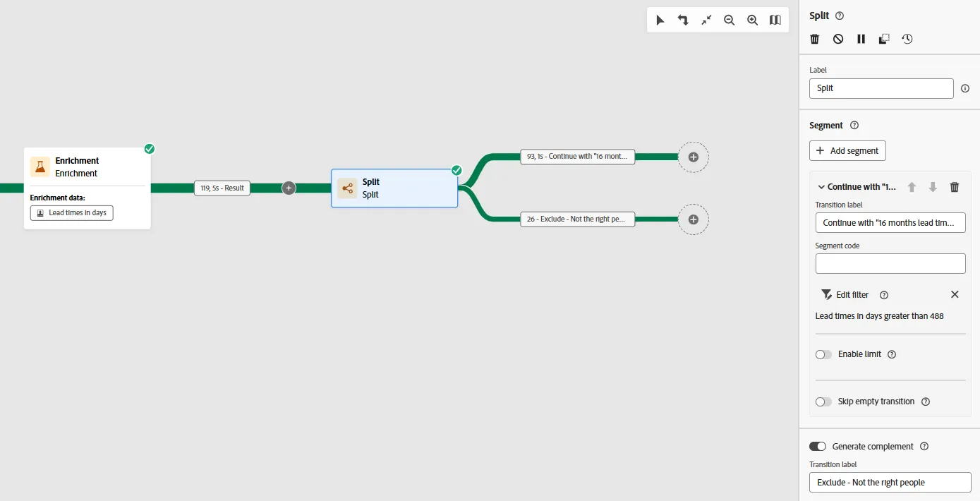Click the disable (circle-slash) activity icon
Screen dimensions: 980x501
838,39
